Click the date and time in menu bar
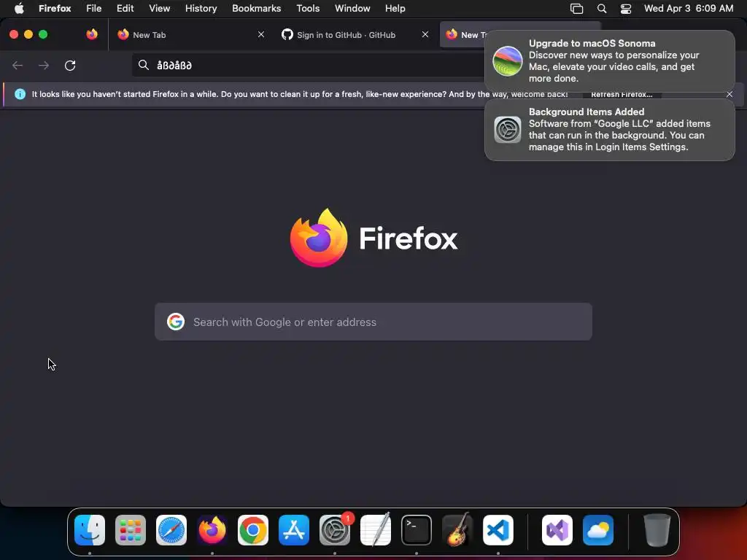Screen dimensions: 747x560 coord(689,9)
